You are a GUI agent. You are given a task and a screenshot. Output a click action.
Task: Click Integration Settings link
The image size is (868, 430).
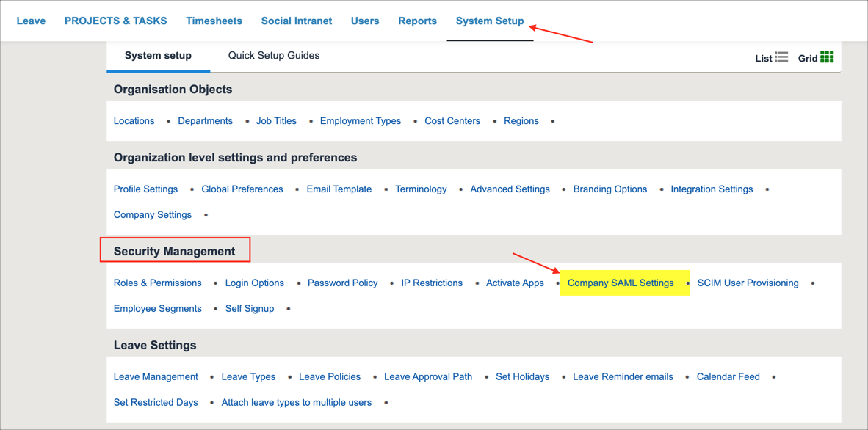coord(712,189)
